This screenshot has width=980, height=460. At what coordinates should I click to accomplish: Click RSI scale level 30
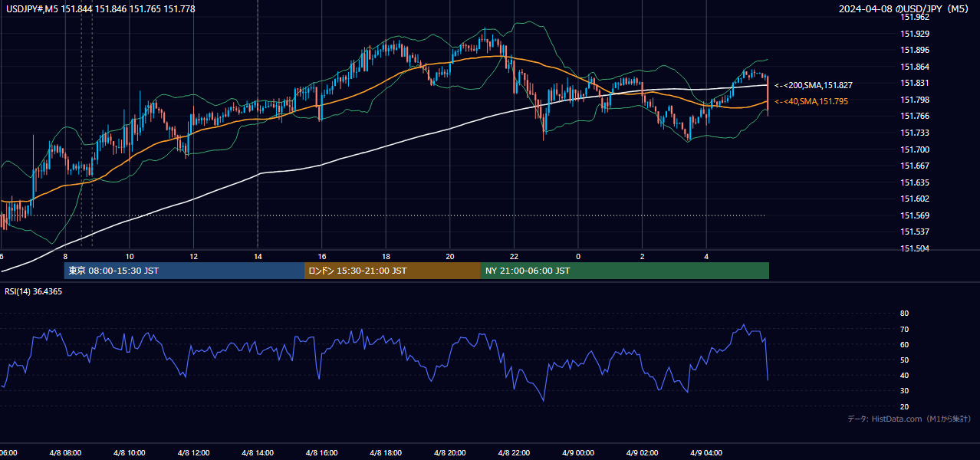pos(904,391)
